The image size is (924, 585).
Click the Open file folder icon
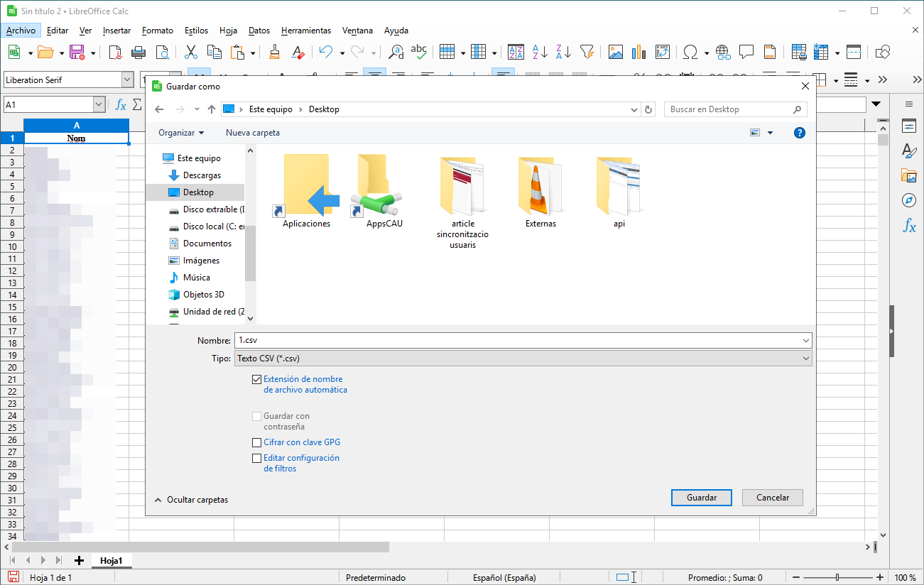coord(45,52)
